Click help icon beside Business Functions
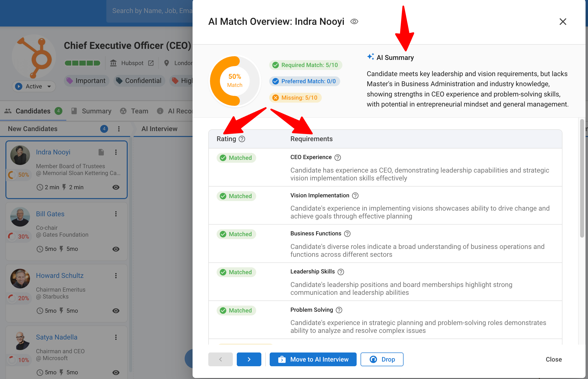Screen dimensions: 588x379 point(347,234)
